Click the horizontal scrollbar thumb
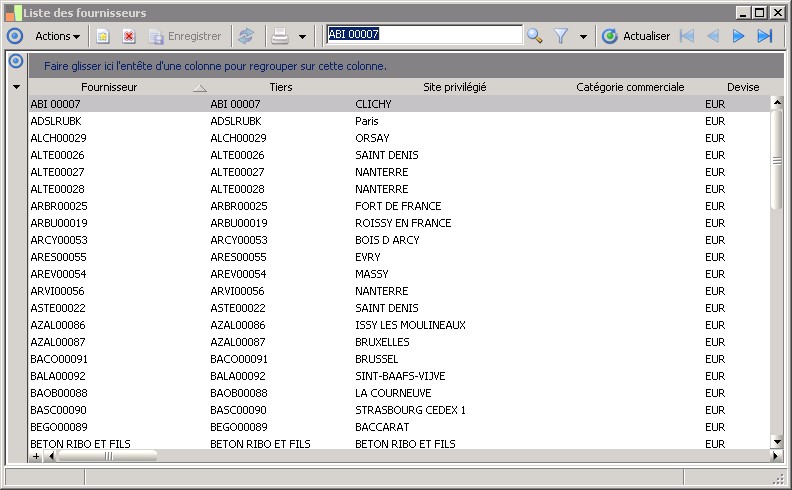 tap(108, 456)
